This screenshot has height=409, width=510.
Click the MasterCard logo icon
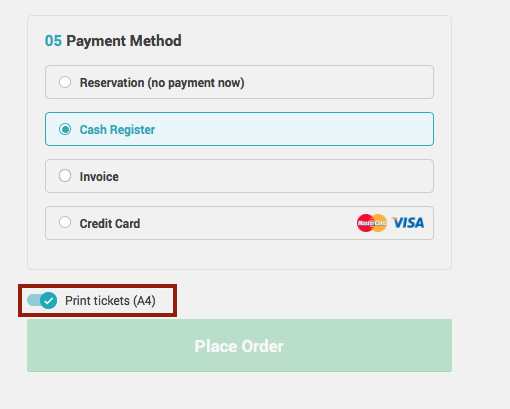(x=372, y=223)
